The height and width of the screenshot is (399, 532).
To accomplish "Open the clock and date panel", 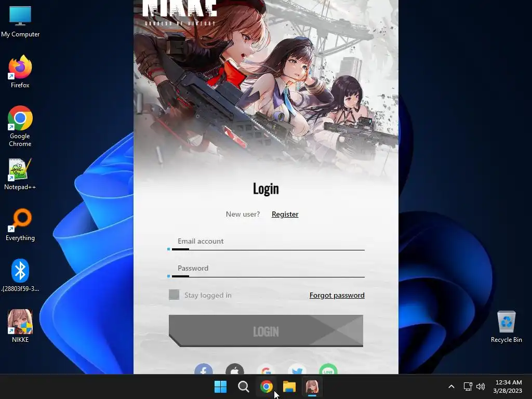I will pyautogui.click(x=508, y=387).
